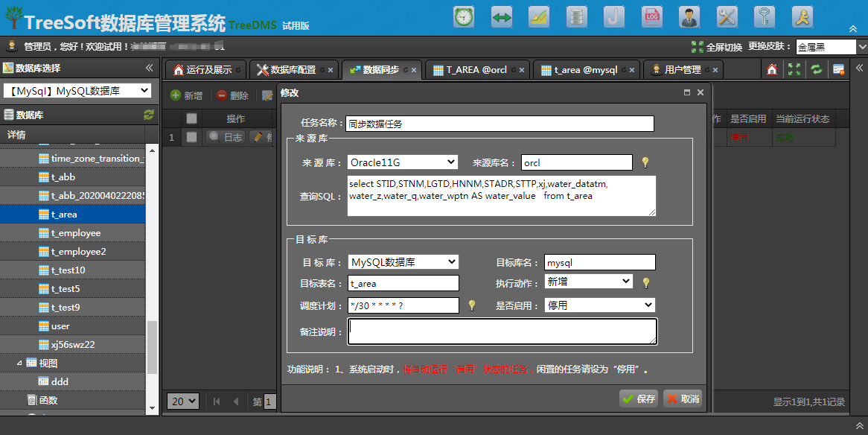This screenshot has width=868, height=435.
Task: Open the 来源库 Oracle11G dropdown
Action: click(x=403, y=162)
